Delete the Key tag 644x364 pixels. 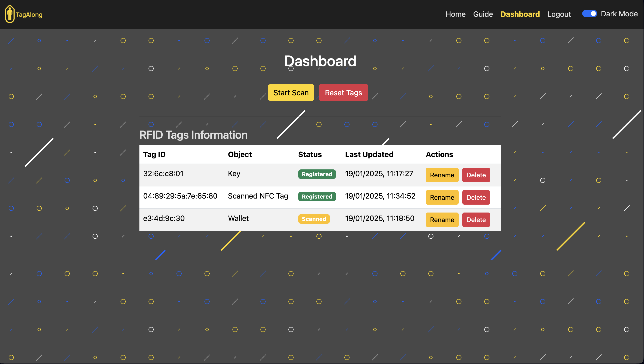pyautogui.click(x=476, y=175)
